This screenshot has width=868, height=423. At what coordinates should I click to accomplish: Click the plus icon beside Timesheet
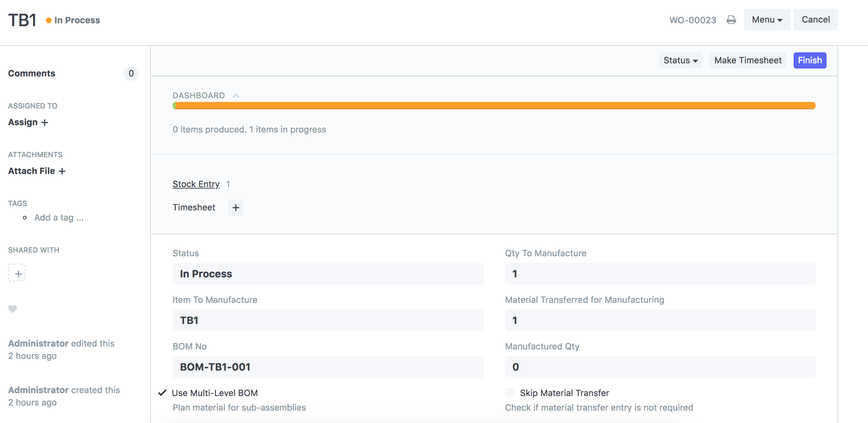(236, 207)
